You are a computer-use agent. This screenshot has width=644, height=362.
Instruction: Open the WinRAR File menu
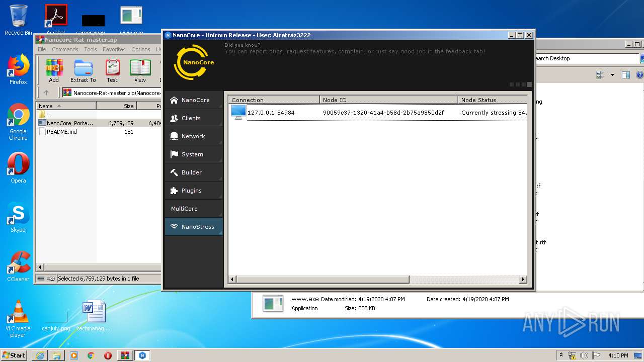tap(42, 49)
